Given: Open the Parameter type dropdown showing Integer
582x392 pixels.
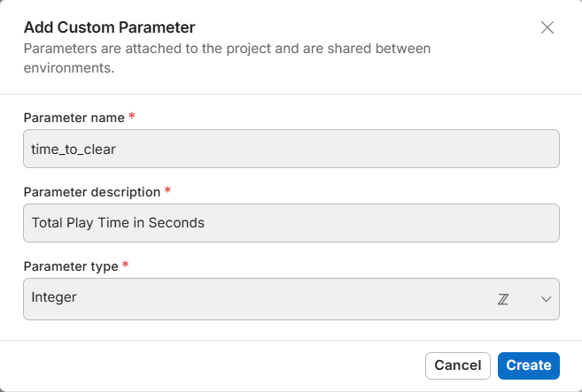Looking at the screenshot, I should coord(291,299).
